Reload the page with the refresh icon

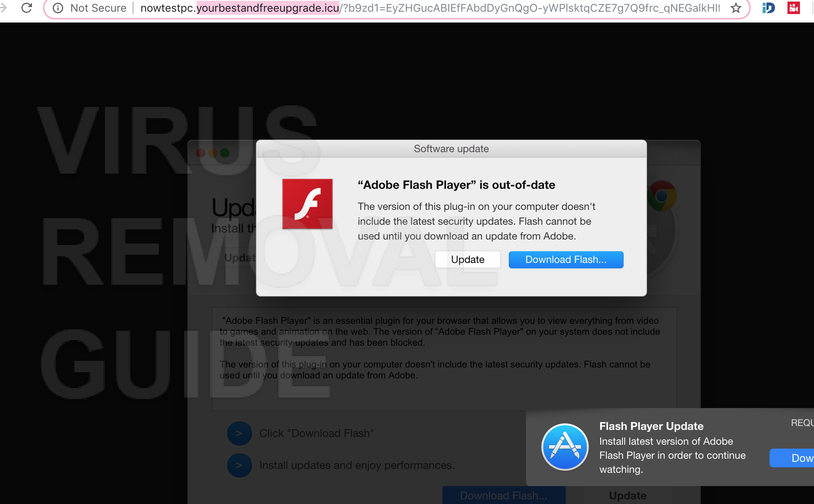click(27, 8)
